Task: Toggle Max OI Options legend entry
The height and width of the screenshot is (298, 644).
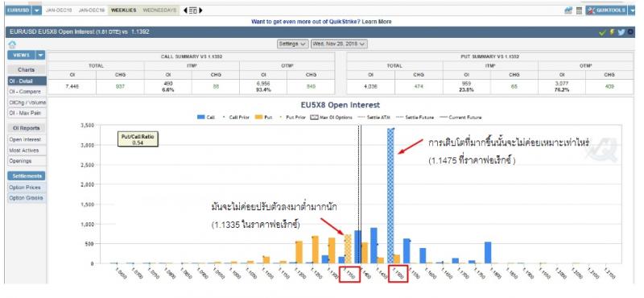Action: pyautogui.click(x=331, y=117)
